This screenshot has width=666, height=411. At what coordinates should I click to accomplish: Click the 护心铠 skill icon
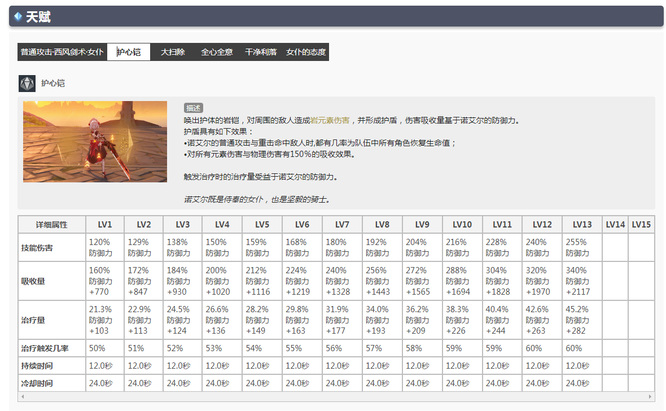(27, 83)
